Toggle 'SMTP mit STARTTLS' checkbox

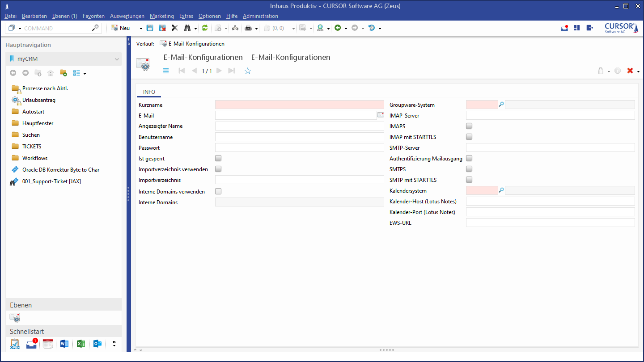point(469,180)
